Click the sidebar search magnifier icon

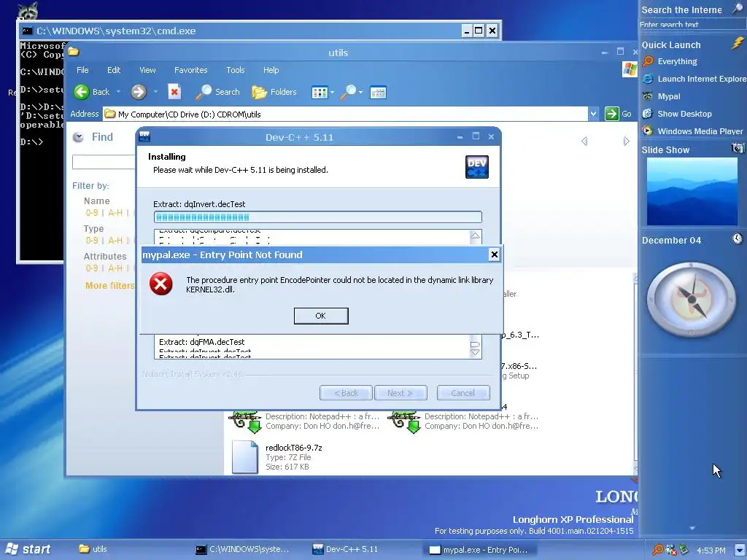(737, 9)
